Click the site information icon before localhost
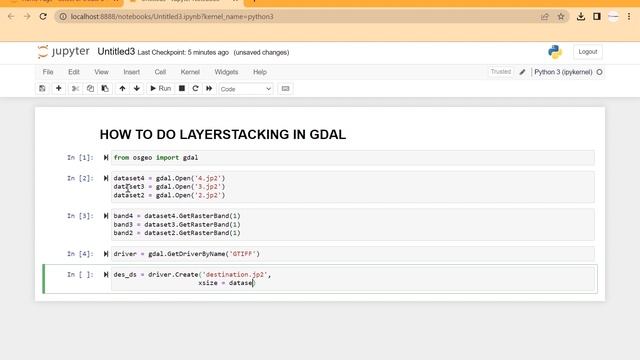Image resolution: width=640 pixels, height=360 pixels. 63,17
